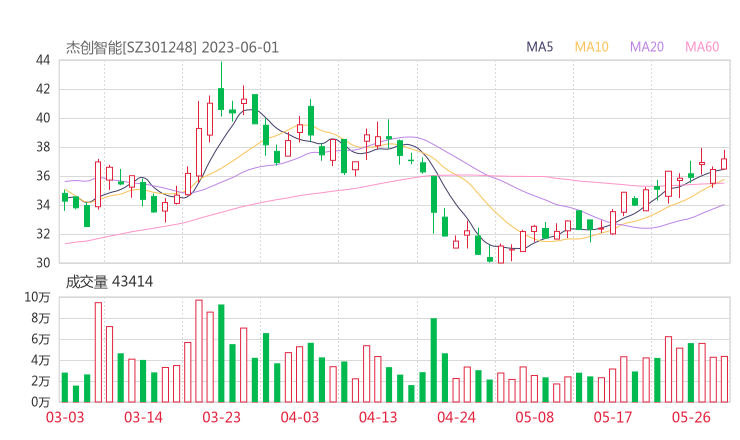Click the 04-24 date axis label

(456, 417)
